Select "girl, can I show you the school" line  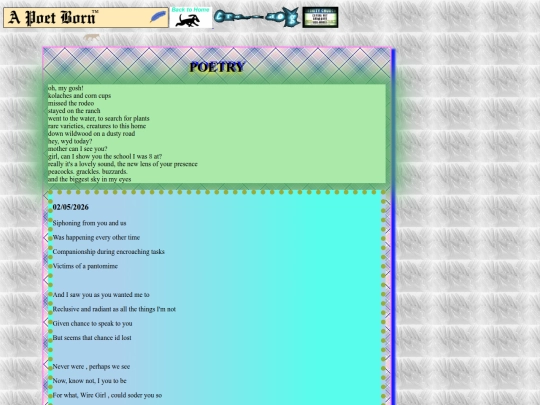(105, 156)
